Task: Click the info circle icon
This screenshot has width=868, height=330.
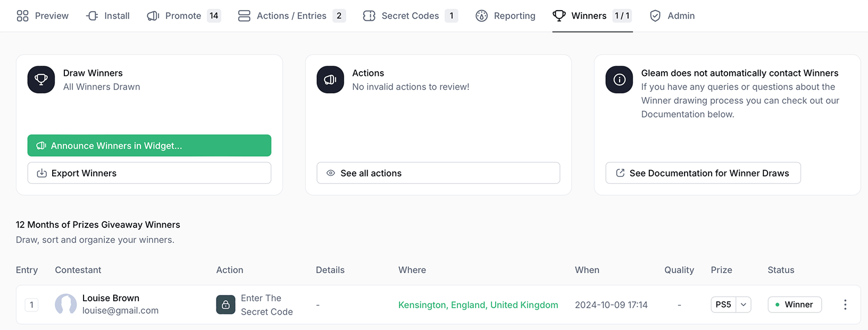Action: pyautogui.click(x=619, y=80)
